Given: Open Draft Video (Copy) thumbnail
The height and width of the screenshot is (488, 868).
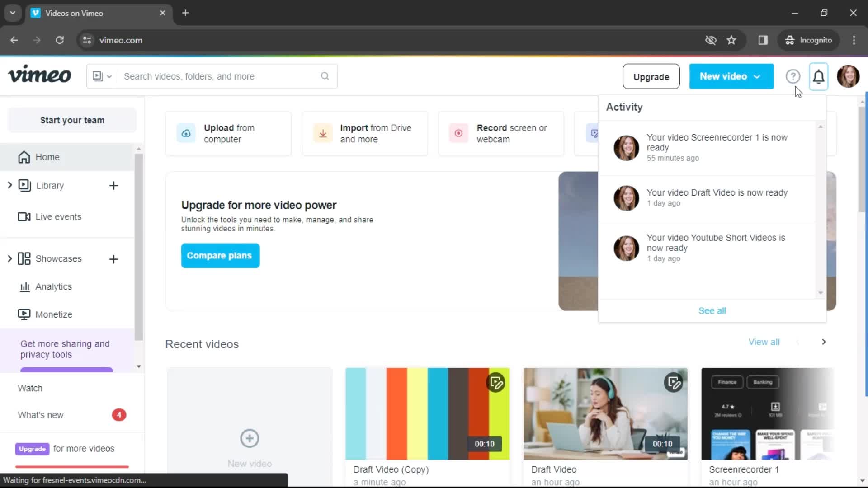Looking at the screenshot, I should 427,414.
